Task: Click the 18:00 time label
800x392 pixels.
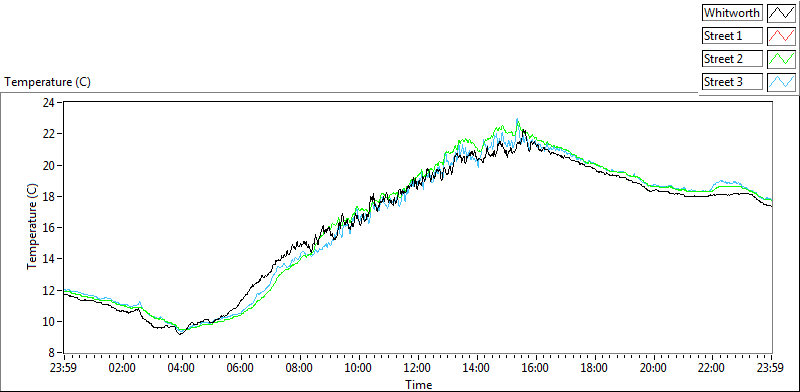Action: point(595,368)
